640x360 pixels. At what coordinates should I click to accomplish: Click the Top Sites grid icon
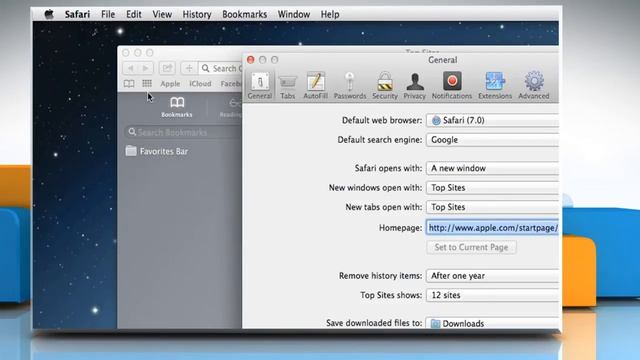147,84
